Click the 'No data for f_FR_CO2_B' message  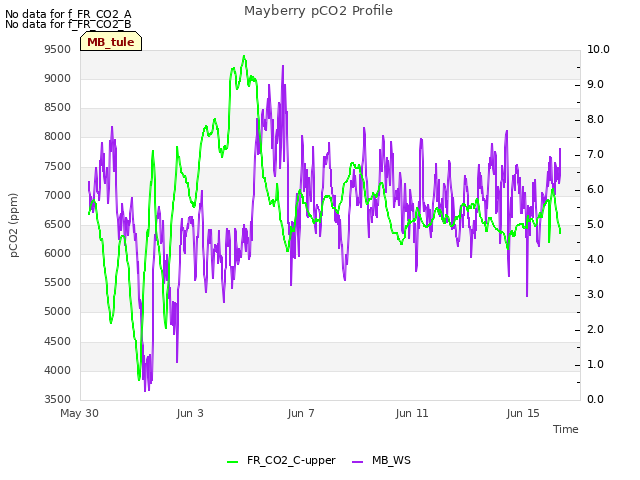(68, 24)
